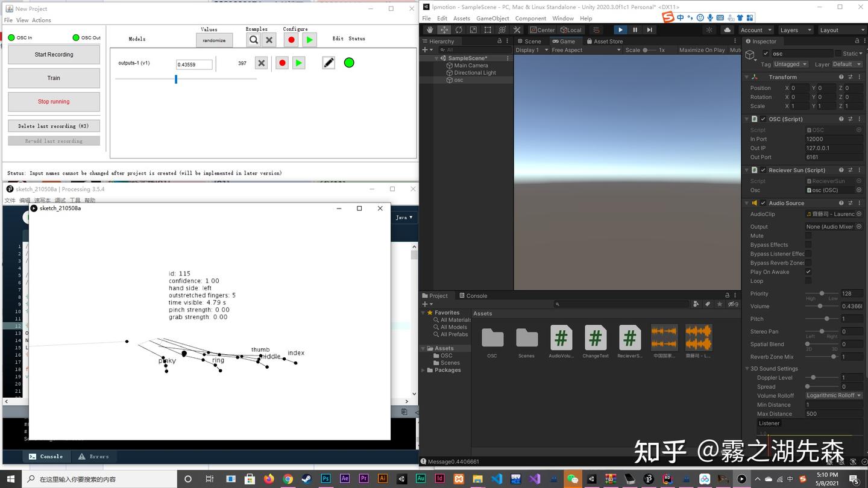Collapse the Assets folder tree
This screenshot has height=488, width=868.
point(424,348)
